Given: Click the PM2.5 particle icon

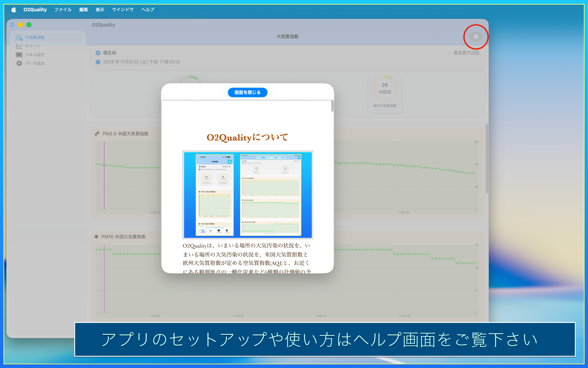Looking at the screenshot, I should click(97, 134).
